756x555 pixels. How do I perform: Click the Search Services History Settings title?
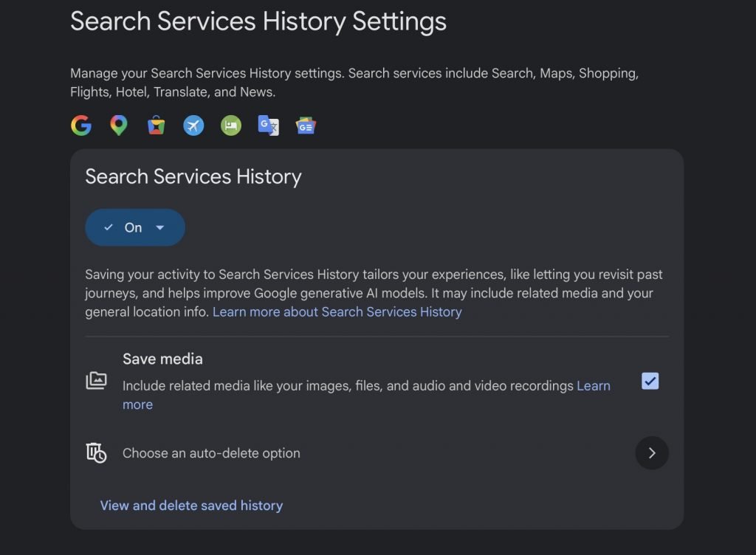tap(258, 21)
